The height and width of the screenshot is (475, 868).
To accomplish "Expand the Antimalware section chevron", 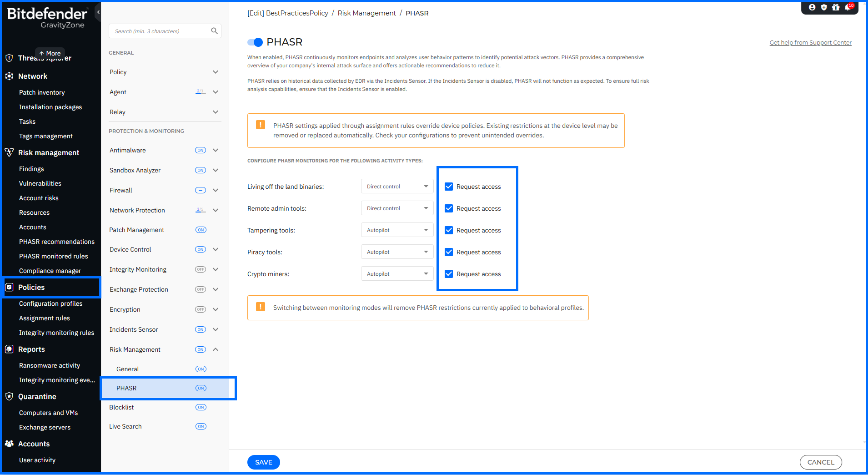I will tap(216, 150).
